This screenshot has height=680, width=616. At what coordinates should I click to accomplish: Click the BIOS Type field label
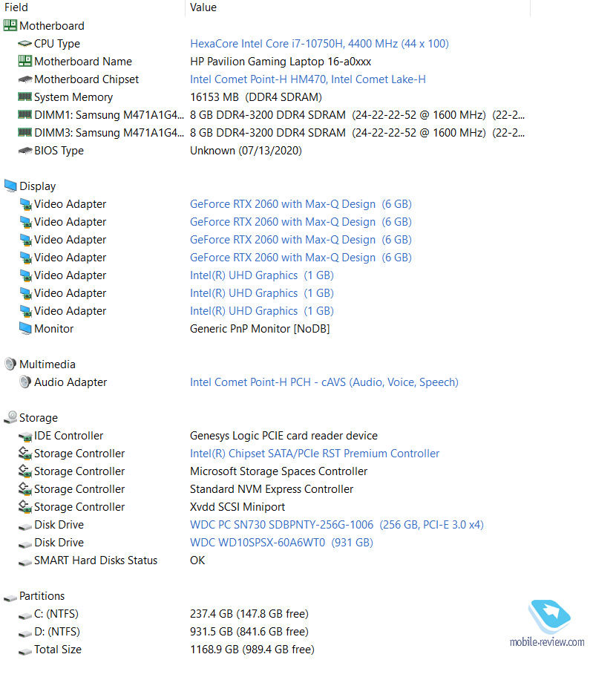(x=59, y=151)
